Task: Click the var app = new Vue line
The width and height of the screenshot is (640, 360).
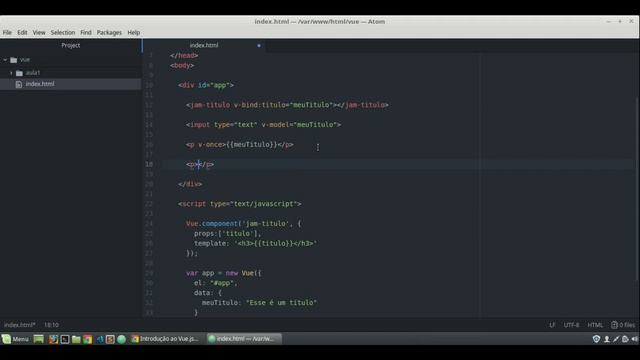Action: (224, 273)
